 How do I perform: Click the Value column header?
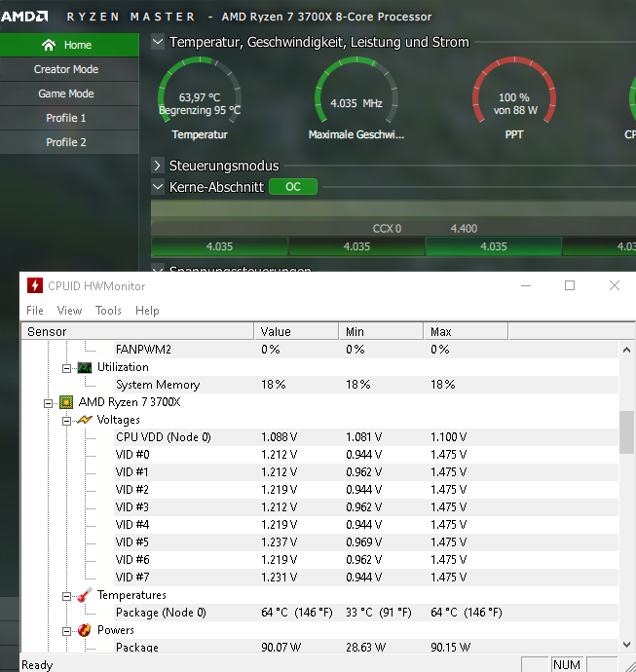click(296, 331)
